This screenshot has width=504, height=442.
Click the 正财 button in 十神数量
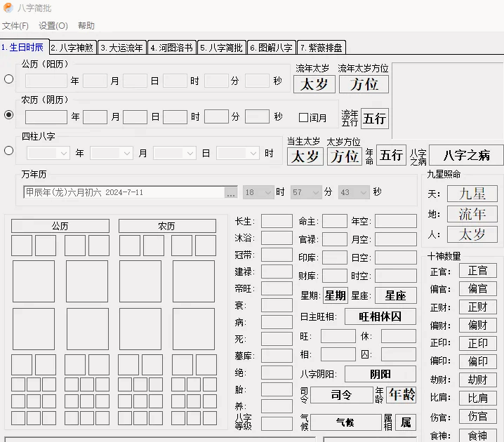(x=477, y=307)
